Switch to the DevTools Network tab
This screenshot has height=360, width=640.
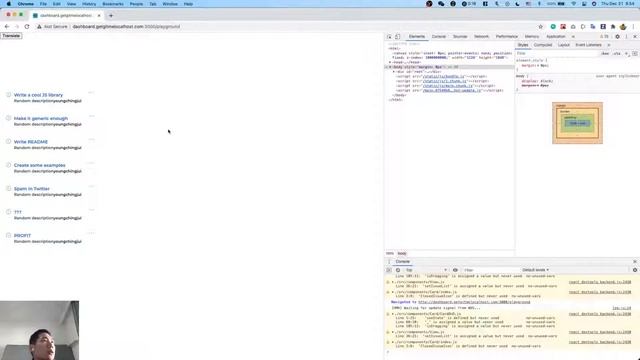pyautogui.click(x=481, y=37)
